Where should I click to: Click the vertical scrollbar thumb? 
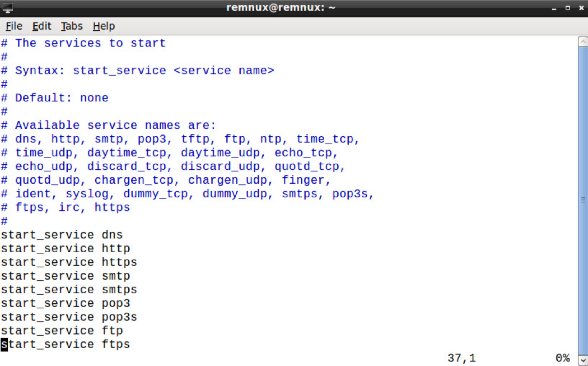tap(582, 199)
